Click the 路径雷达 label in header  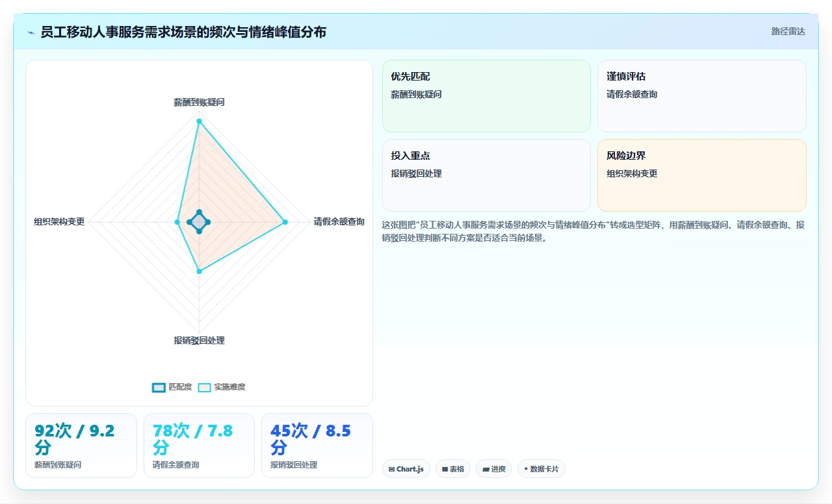click(788, 31)
